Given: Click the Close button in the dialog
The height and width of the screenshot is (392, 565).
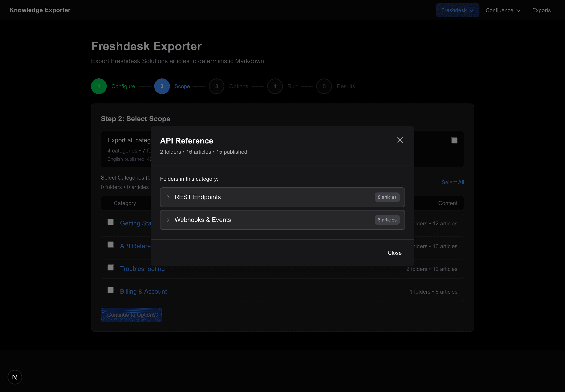Looking at the screenshot, I should pyautogui.click(x=395, y=253).
